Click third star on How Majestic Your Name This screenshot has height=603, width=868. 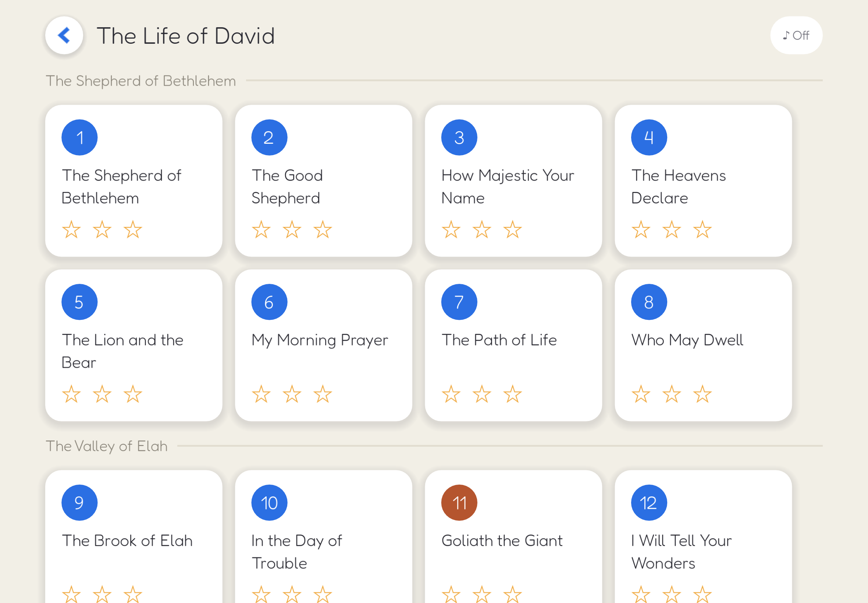512,229
